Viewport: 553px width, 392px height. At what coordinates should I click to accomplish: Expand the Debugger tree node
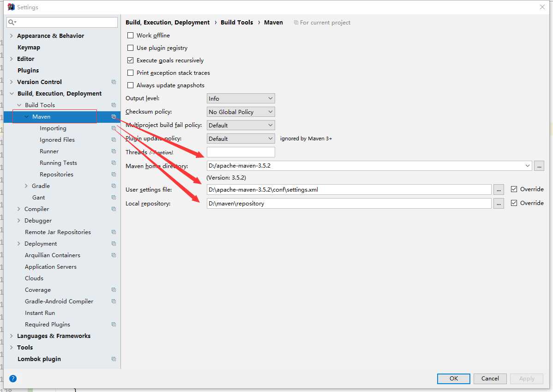(18, 221)
